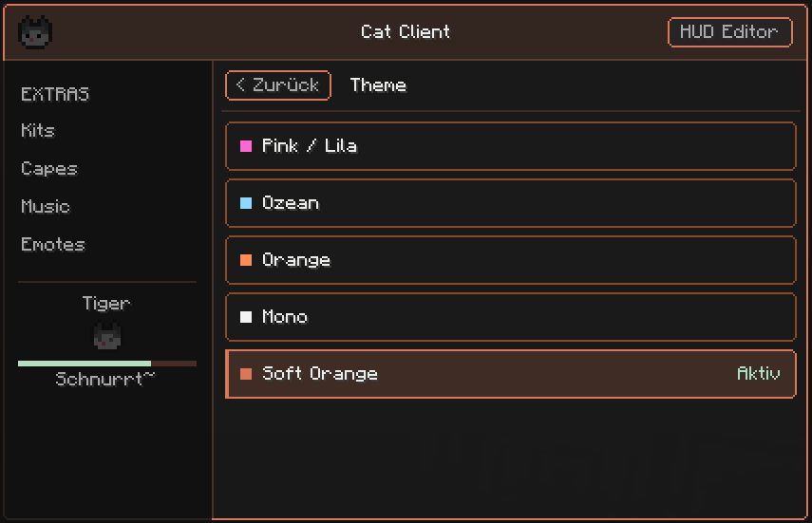The image size is (812, 523).
Task: Select the active Soft Orange theme
Action: coord(511,374)
